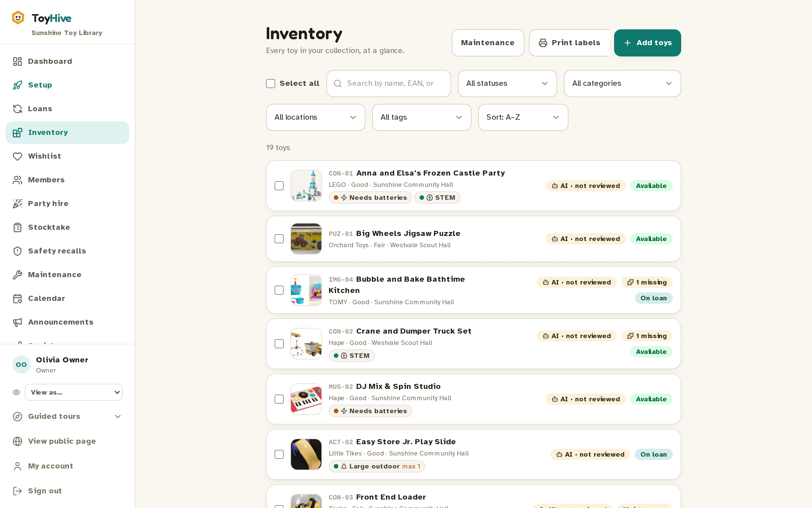Click the Needs batteries tag on Frozen Castle
The width and height of the screenshot is (812, 508).
(x=370, y=198)
